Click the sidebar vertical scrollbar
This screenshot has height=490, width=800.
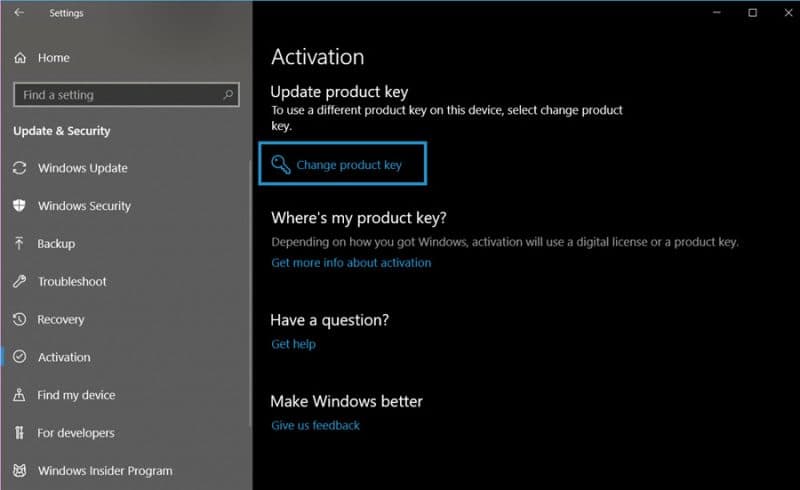(x=250, y=293)
